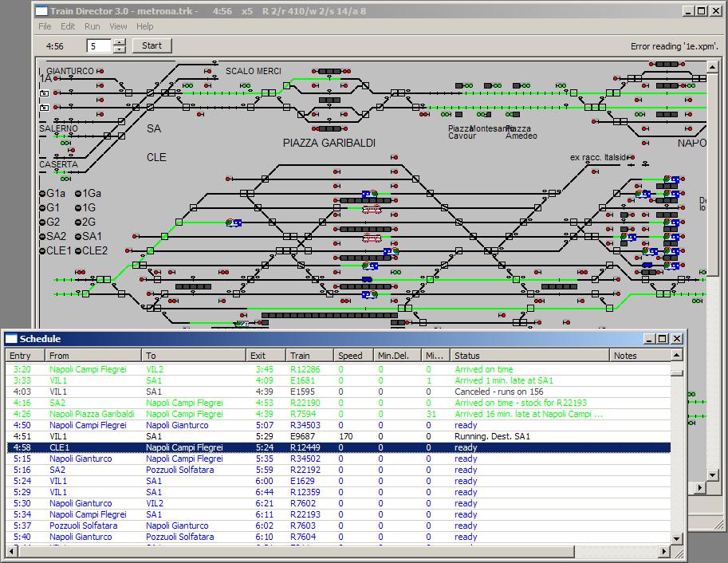Screen dimensions: 728x563
Task: Sort schedule by Status column header
Action: pyautogui.click(x=529, y=356)
